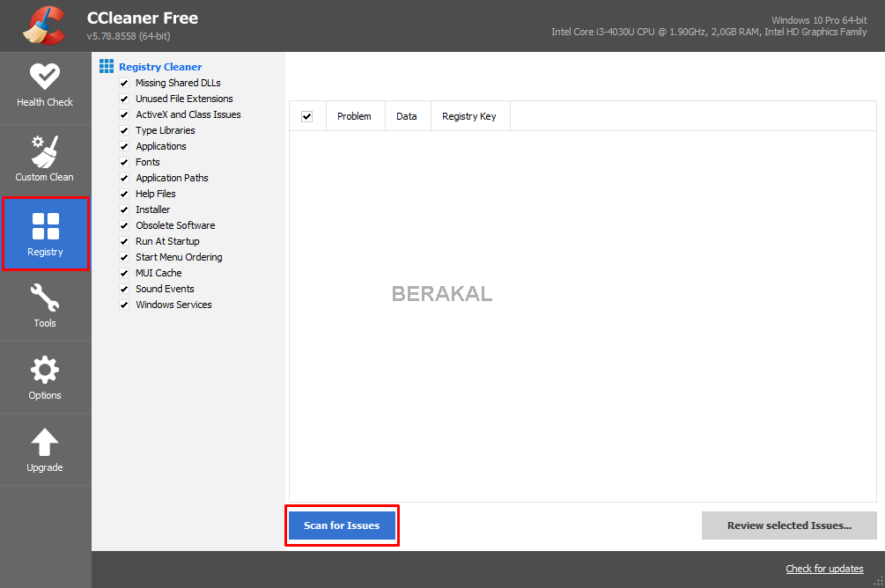This screenshot has width=885, height=588.
Task: Sort by the Registry Key column
Action: coord(470,115)
